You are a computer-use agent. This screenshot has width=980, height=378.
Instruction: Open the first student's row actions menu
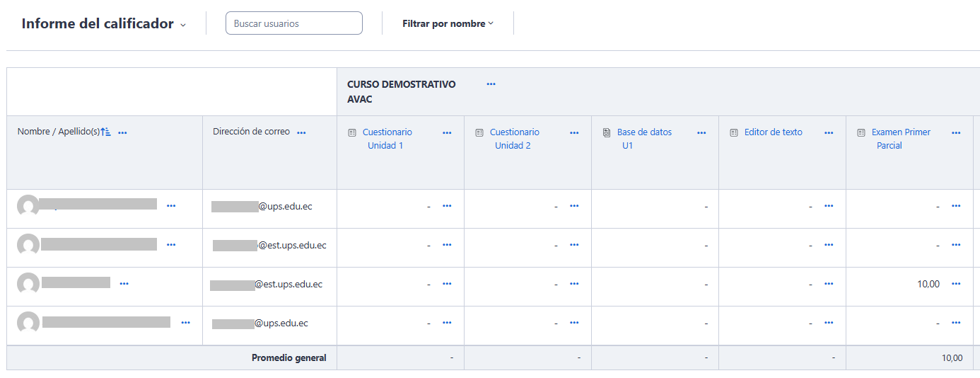171,206
